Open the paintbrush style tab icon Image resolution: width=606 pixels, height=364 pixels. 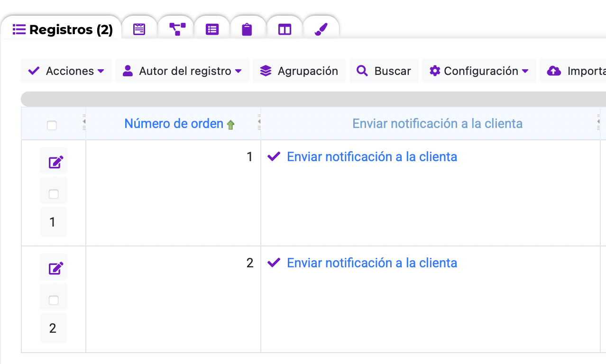(x=321, y=30)
